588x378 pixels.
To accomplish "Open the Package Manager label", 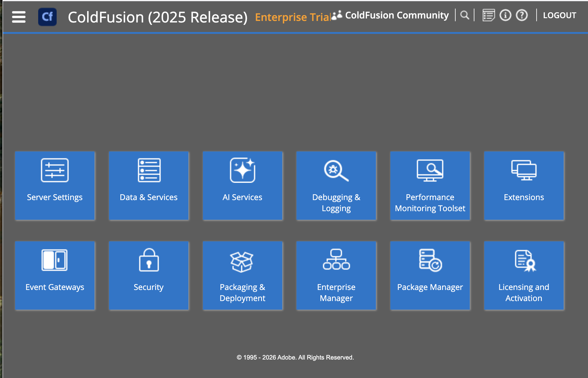I will 430,287.
